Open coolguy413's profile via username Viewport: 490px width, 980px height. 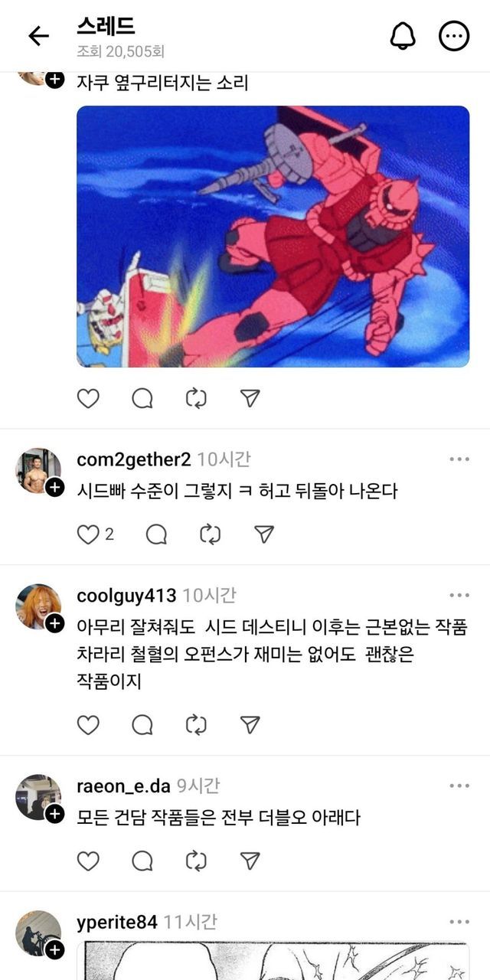126,596
